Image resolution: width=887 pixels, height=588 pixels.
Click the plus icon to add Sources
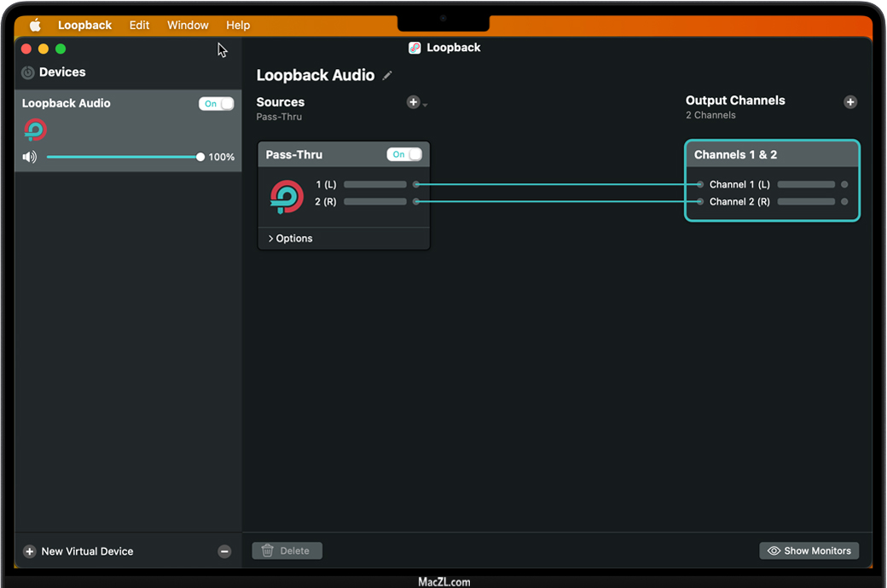[413, 102]
